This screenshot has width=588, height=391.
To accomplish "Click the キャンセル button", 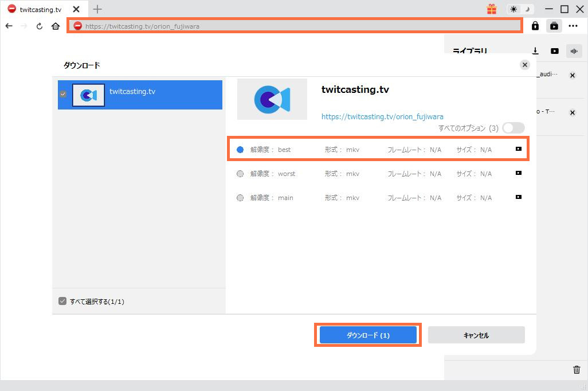I will 476,335.
